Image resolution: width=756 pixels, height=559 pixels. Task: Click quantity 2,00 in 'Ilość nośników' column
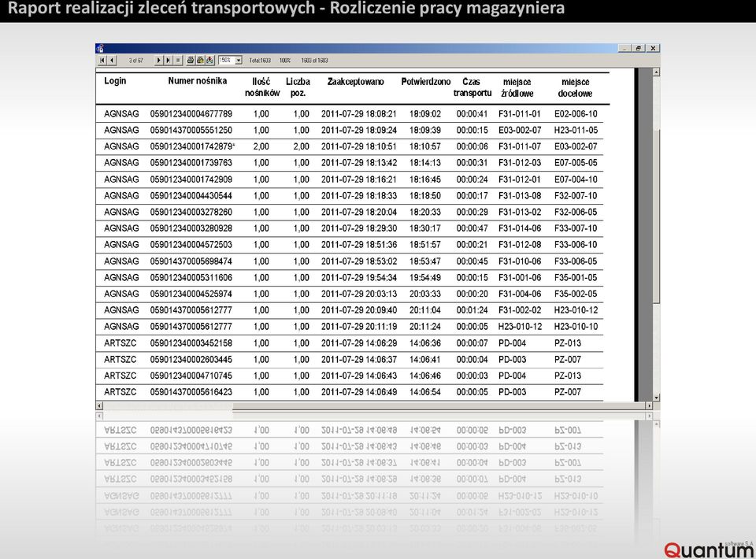click(x=261, y=146)
